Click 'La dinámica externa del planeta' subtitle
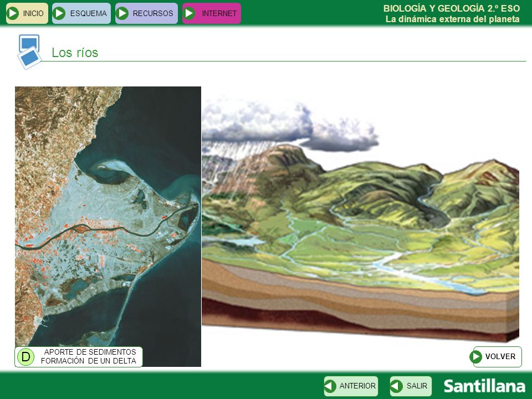Image resolution: width=532 pixels, height=399 pixels. (452, 19)
